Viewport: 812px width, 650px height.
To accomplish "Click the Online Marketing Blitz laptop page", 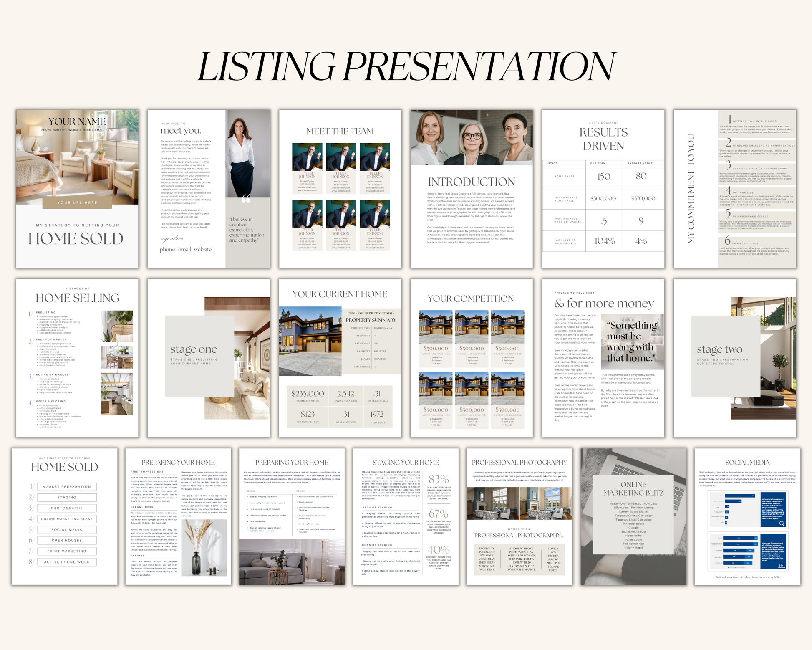I will click(x=633, y=516).
